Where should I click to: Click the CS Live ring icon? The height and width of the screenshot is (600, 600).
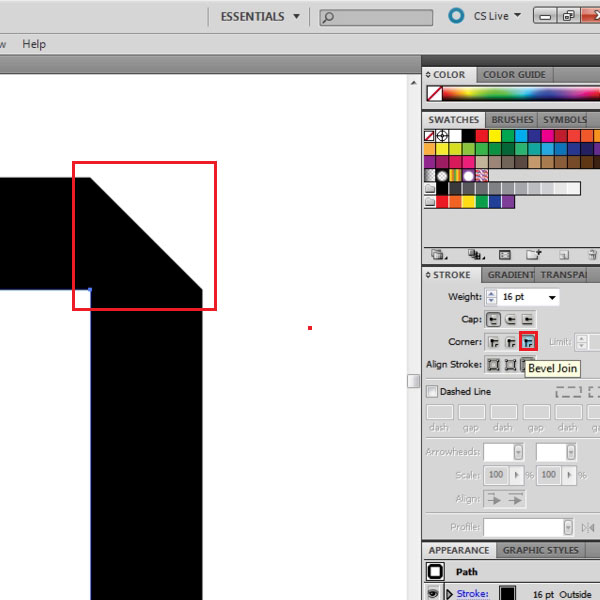456,16
